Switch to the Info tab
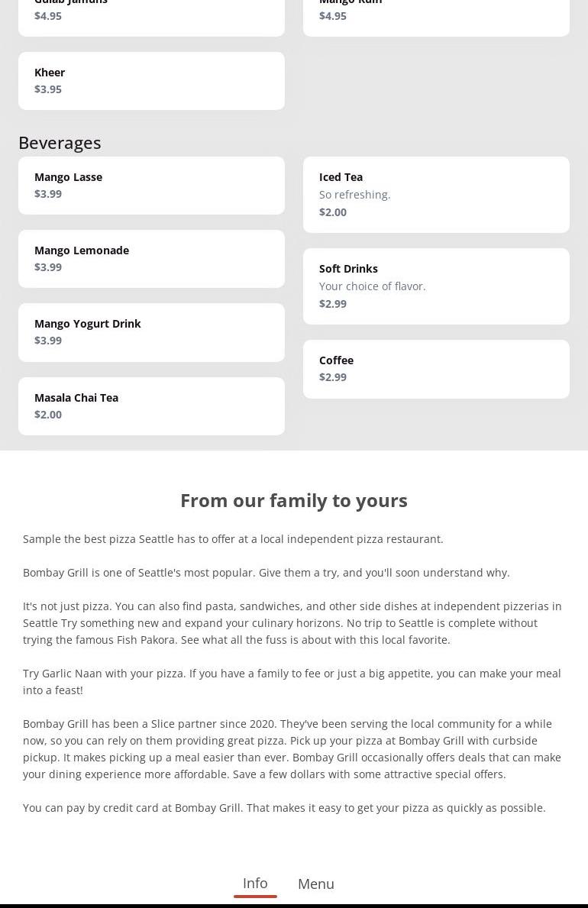The image size is (588, 908). pos(255,884)
